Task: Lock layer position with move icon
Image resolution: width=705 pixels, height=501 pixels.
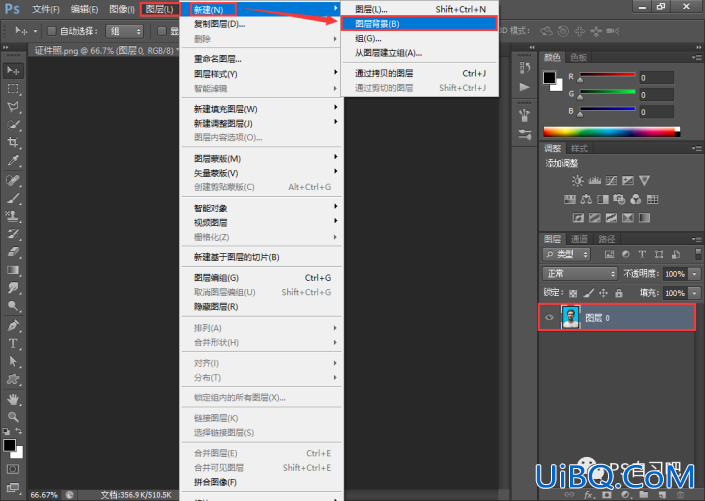Action: [x=603, y=293]
